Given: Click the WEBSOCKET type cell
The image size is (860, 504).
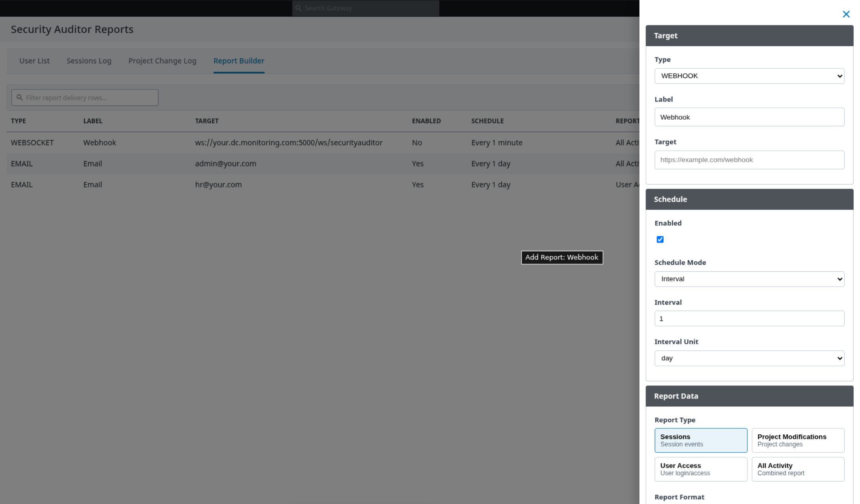Looking at the screenshot, I should tap(32, 143).
